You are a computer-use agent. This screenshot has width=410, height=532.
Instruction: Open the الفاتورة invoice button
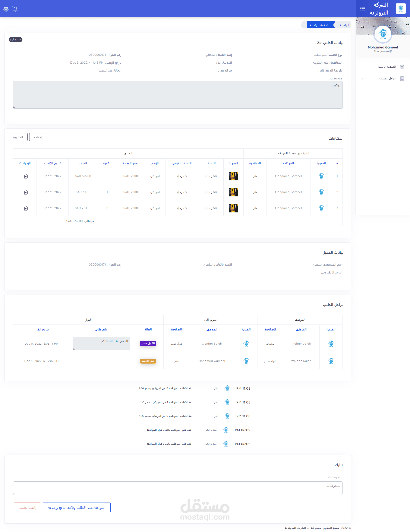[x=18, y=137]
